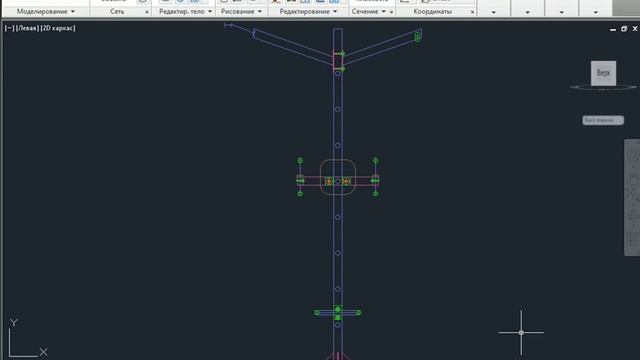Image resolution: width=640 pixels, height=360 pixels.
Task: Open the [2D каркас] visual style menu
Action: (x=58, y=28)
